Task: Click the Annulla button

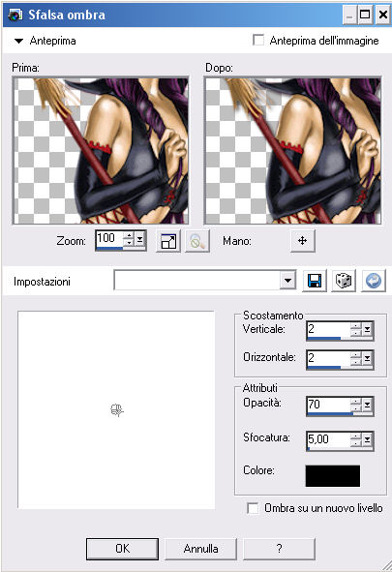Action: [201, 549]
